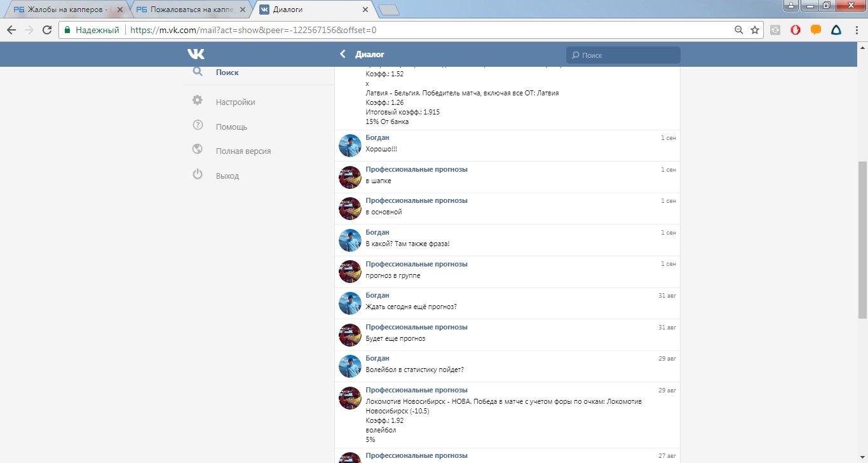The image size is (868, 463).
Task: Click the Opera extension icon in toolbar
Action: tap(795, 30)
